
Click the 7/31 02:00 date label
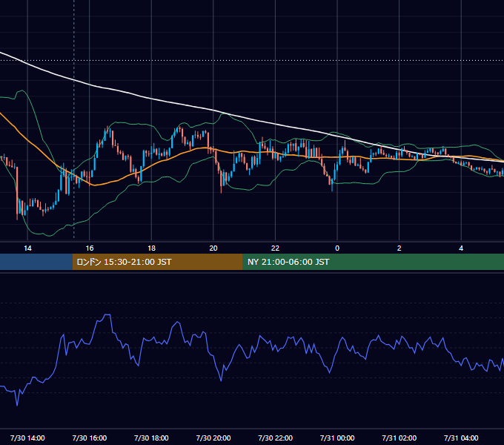(399, 438)
